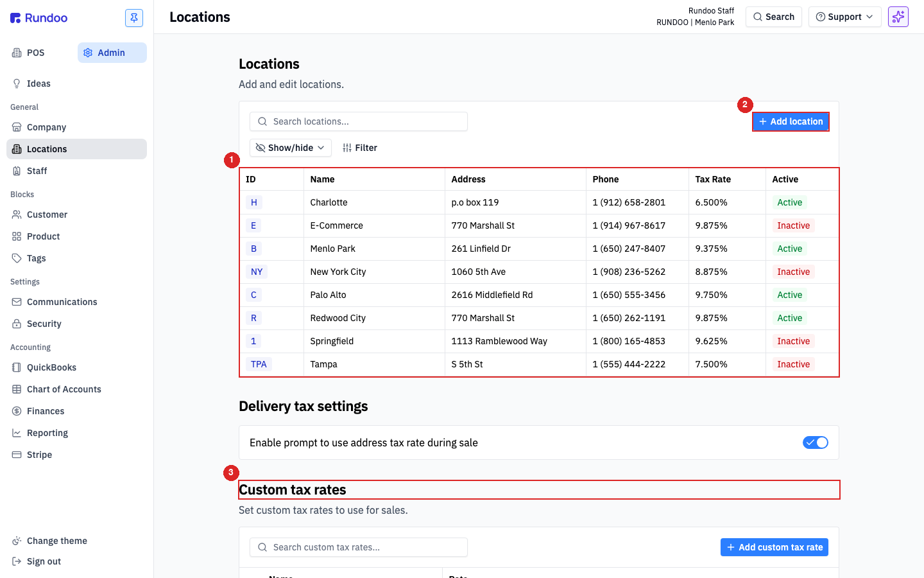The image size is (924, 578).
Task: Click the Menlo Park name cell
Action: pos(374,249)
